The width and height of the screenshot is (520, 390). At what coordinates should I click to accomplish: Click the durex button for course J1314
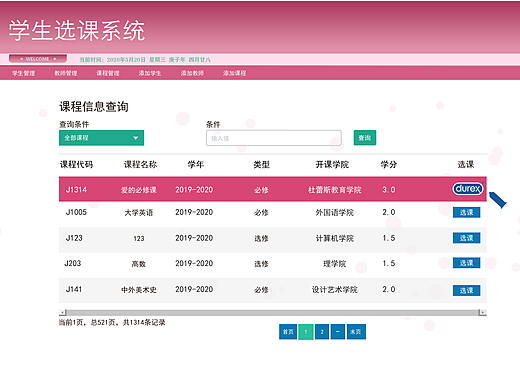[x=467, y=189]
